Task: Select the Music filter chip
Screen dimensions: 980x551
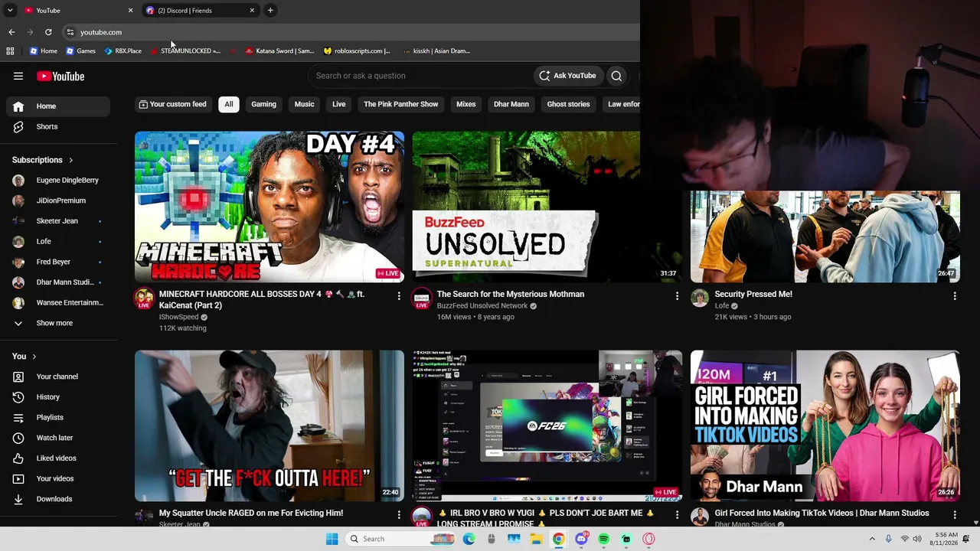Action: click(305, 104)
